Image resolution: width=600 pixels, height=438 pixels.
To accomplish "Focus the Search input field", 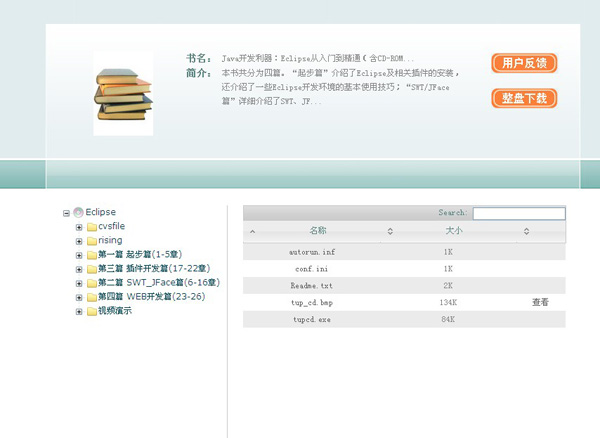I will tap(518, 213).
